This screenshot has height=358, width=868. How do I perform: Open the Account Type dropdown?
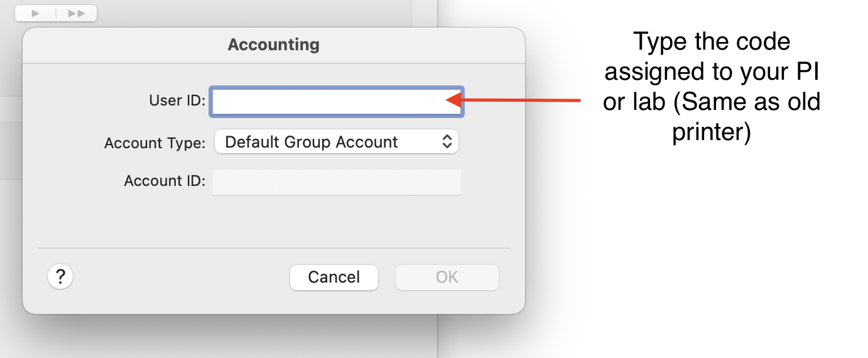point(336,142)
